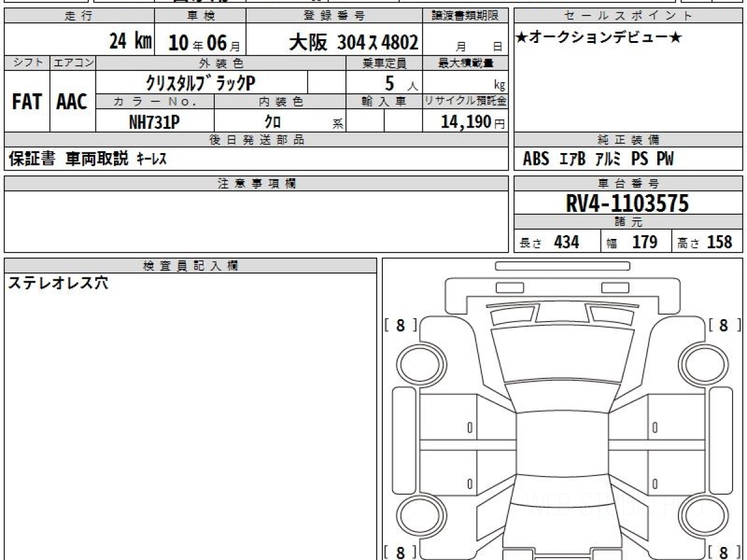
Task: Click the interior color value "クロ"
Action: click(273, 122)
